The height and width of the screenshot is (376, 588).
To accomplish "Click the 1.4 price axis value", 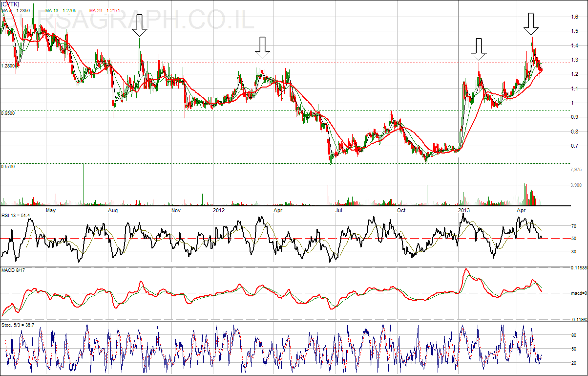I will 575,45.
